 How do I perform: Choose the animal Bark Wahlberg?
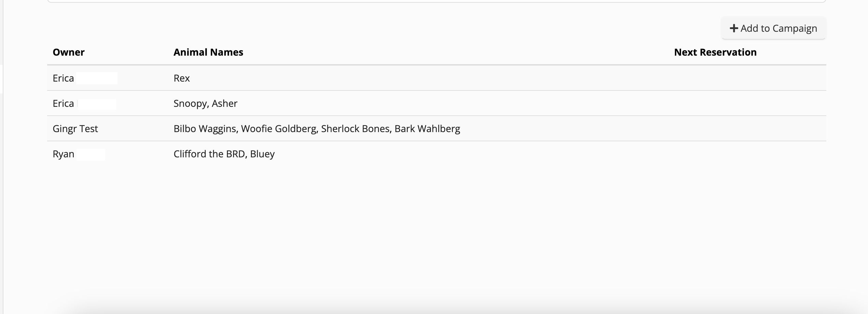[427, 129]
